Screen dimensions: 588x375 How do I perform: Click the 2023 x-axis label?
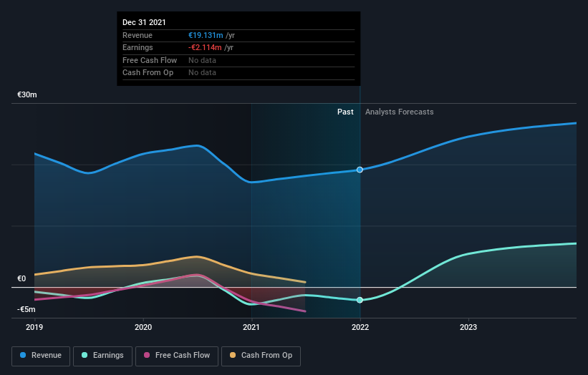(x=468, y=327)
